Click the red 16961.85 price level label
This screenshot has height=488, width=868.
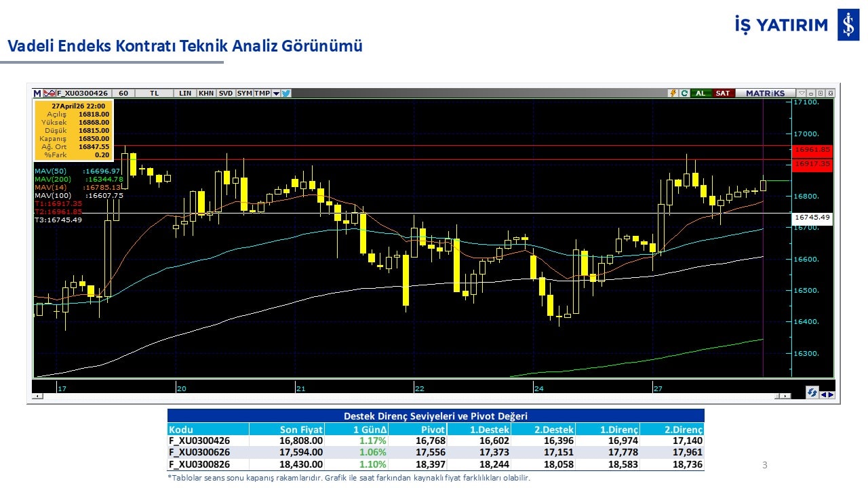click(812, 150)
